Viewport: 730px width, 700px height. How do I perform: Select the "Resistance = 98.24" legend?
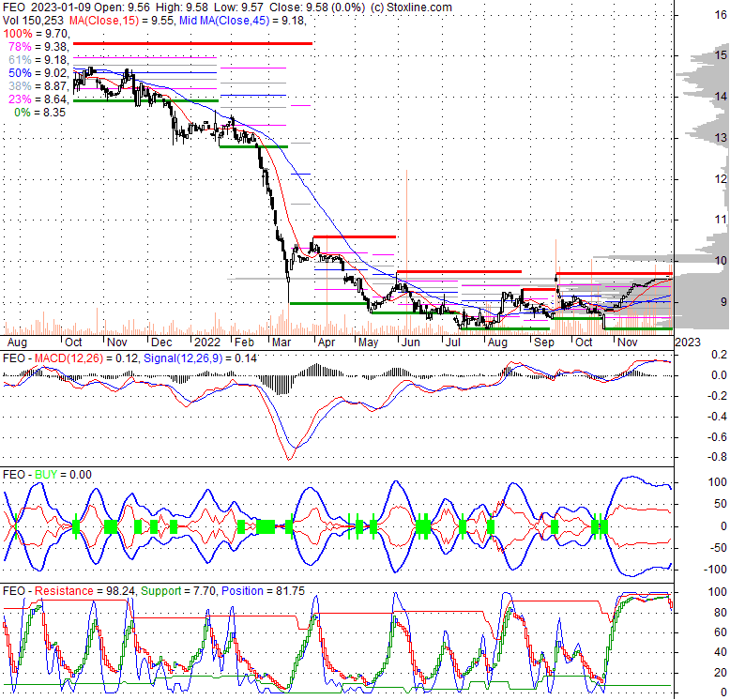pyautogui.click(x=84, y=591)
